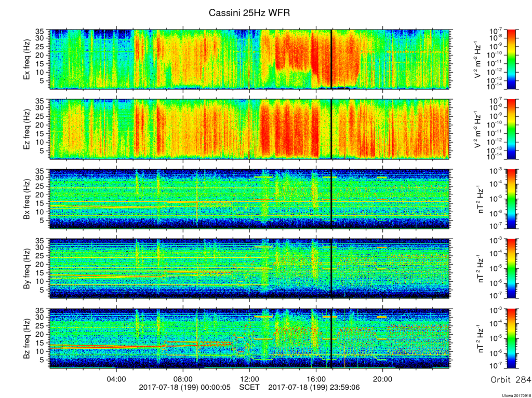Click the "Cassini 25Hz WFR" plot title
The width and height of the screenshot is (532, 398).
(249, 13)
